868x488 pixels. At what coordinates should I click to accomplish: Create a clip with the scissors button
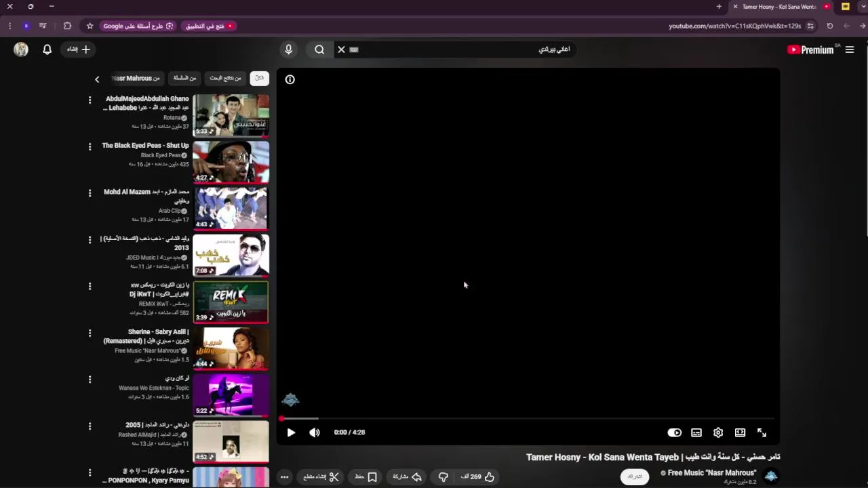[x=321, y=476]
